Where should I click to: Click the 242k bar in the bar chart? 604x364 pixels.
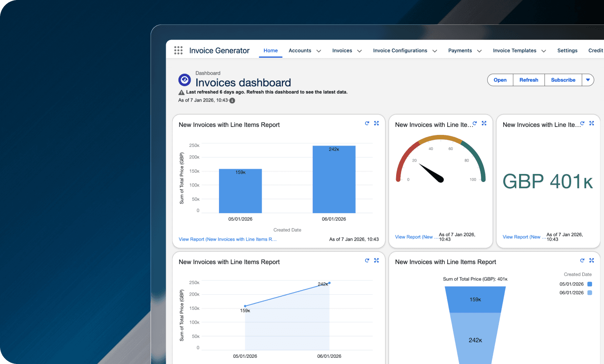click(x=334, y=179)
